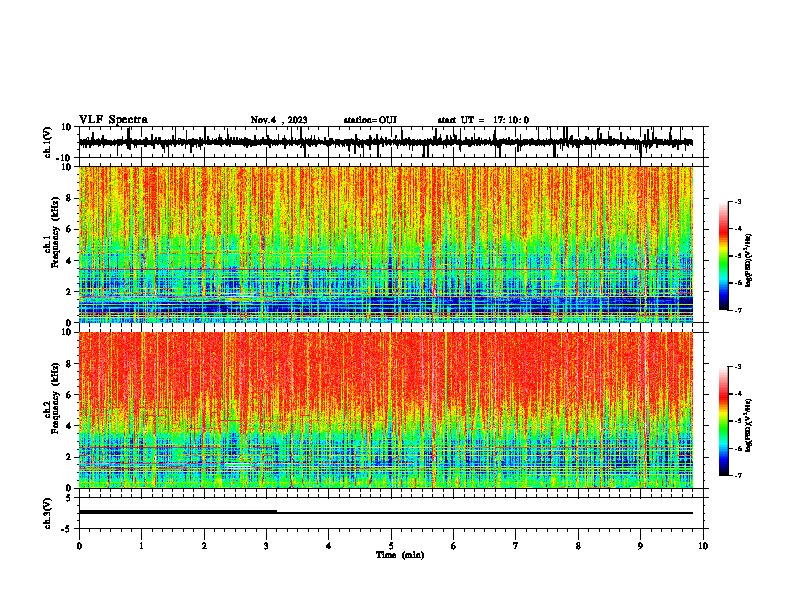Click the ch.2 color scale bar
Image resolution: width=792 pixels, height=612 pixels.
pyautogui.click(x=724, y=421)
